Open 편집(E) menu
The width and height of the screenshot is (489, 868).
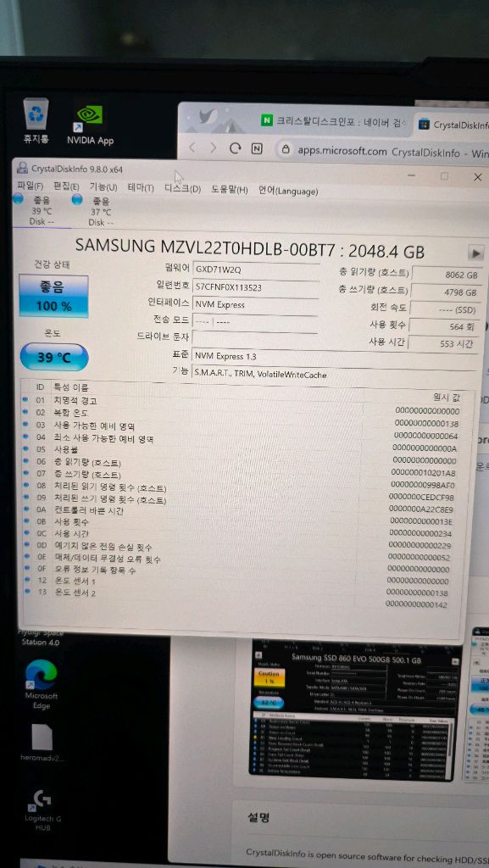tap(66, 187)
